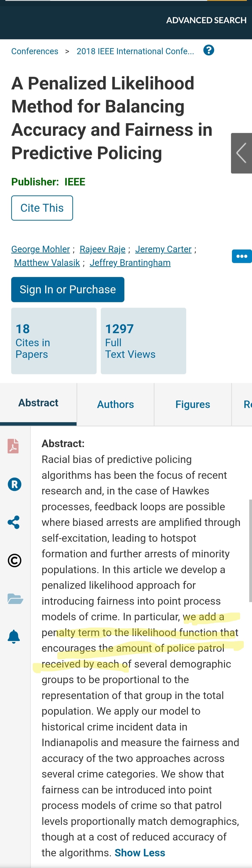Viewport: 252px width, 868px height.
Task: Open the three-dot more options button
Action: pyautogui.click(x=241, y=256)
